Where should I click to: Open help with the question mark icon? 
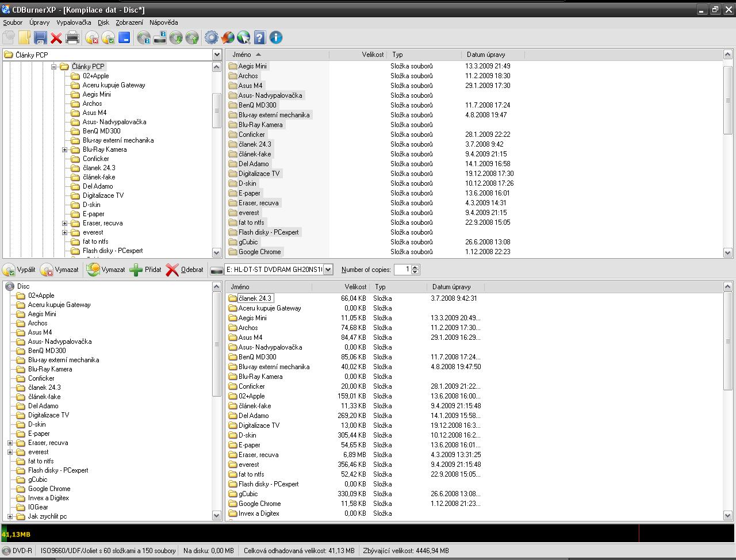(260, 38)
